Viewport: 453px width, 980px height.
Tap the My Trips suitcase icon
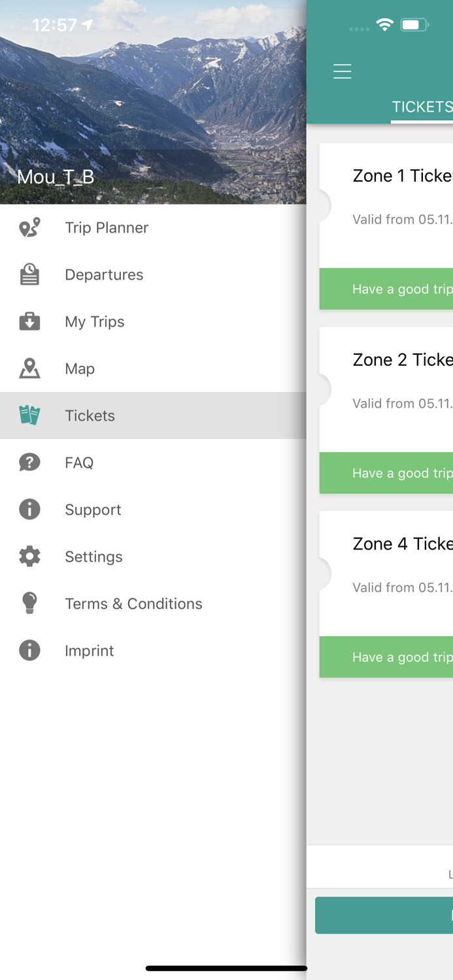[29, 321]
